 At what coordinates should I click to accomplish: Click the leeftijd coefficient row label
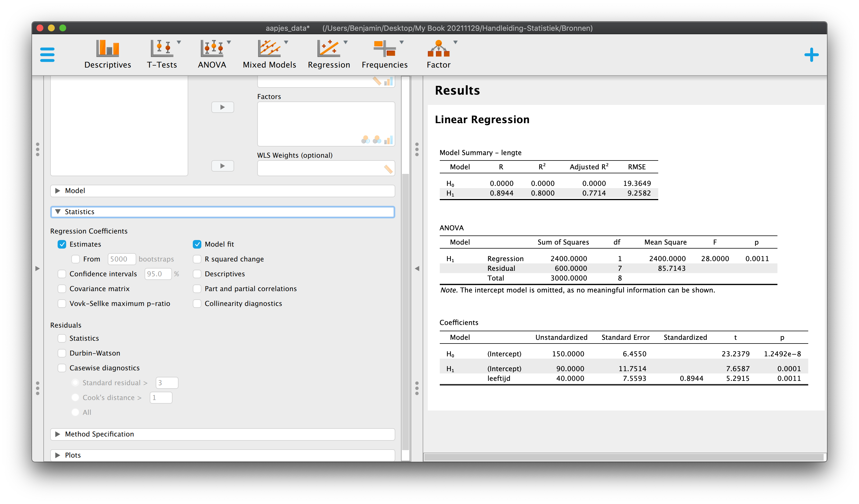click(499, 379)
